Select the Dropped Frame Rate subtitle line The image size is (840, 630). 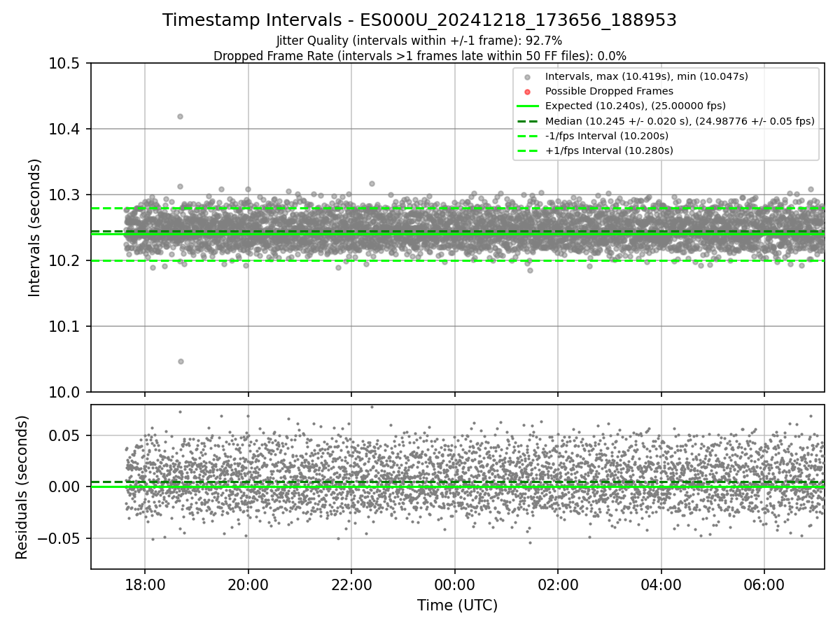coord(419,55)
